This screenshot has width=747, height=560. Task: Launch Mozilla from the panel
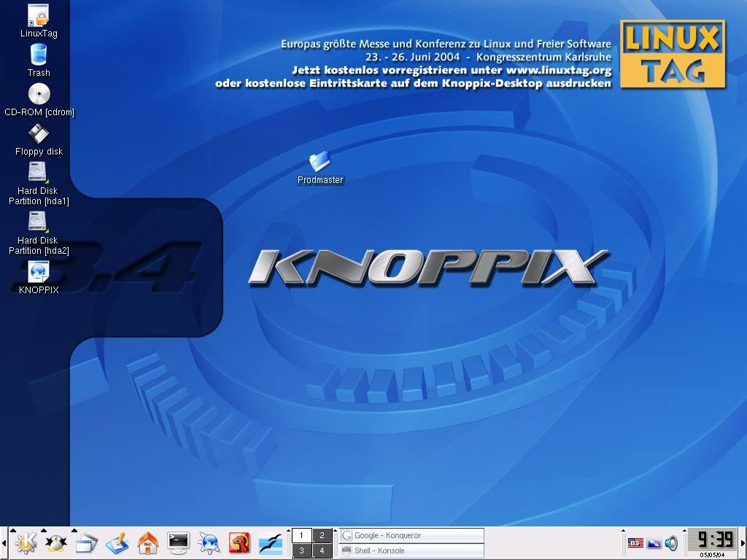(239, 542)
